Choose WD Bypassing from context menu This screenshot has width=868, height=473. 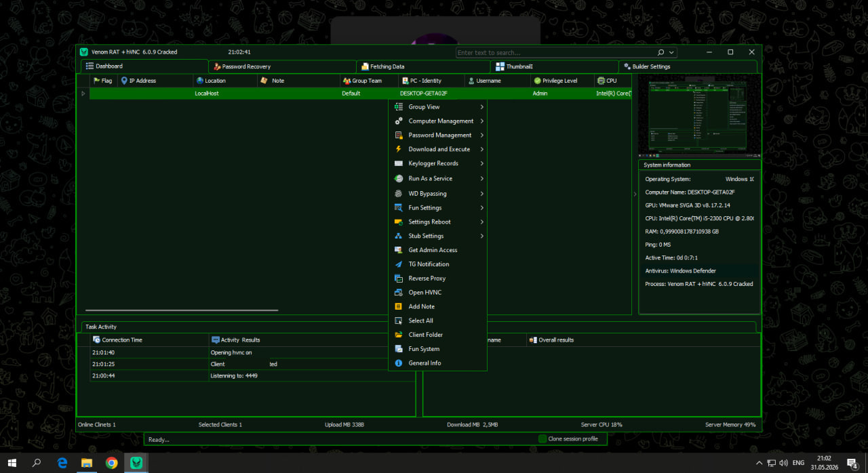click(437, 194)
